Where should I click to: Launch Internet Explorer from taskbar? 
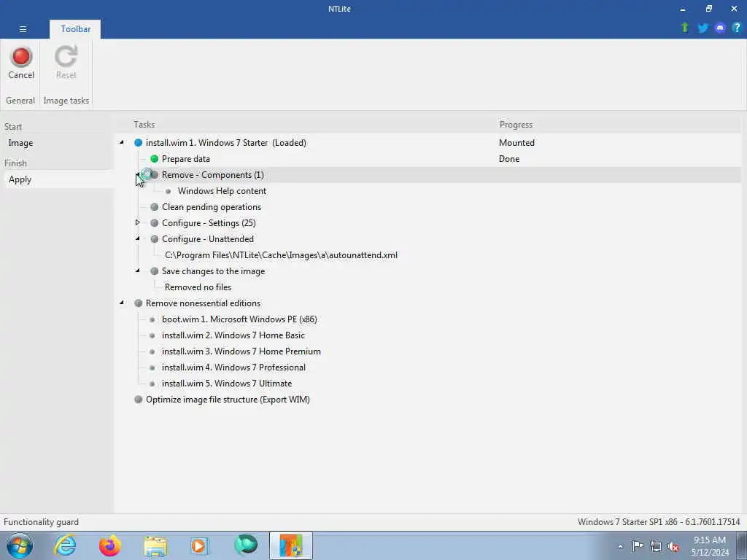65,545
